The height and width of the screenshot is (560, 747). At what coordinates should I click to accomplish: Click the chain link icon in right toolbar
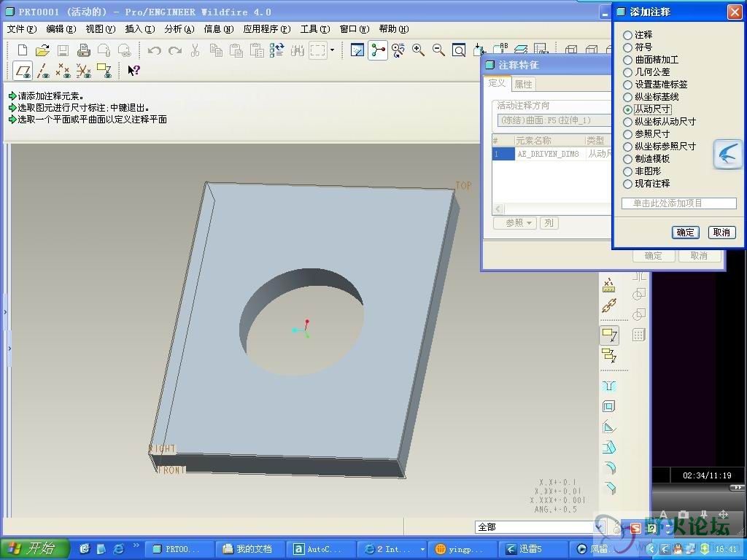[609, 306]
